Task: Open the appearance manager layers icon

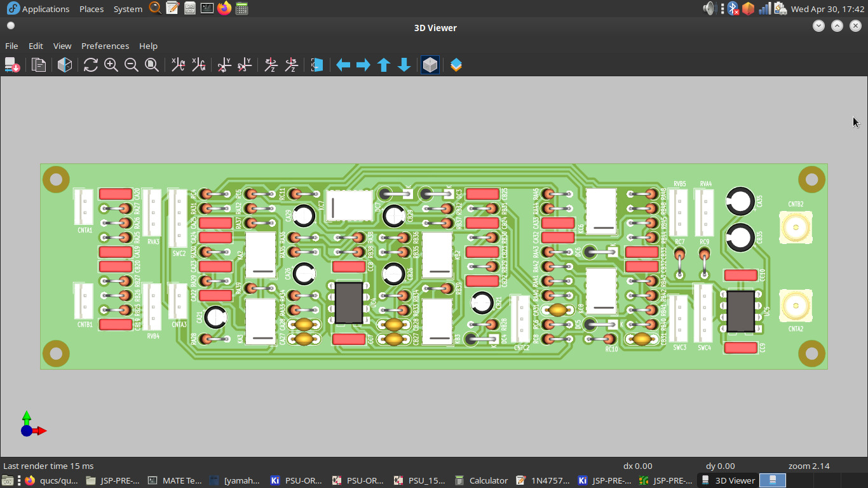Action: [x=456, y=65]
